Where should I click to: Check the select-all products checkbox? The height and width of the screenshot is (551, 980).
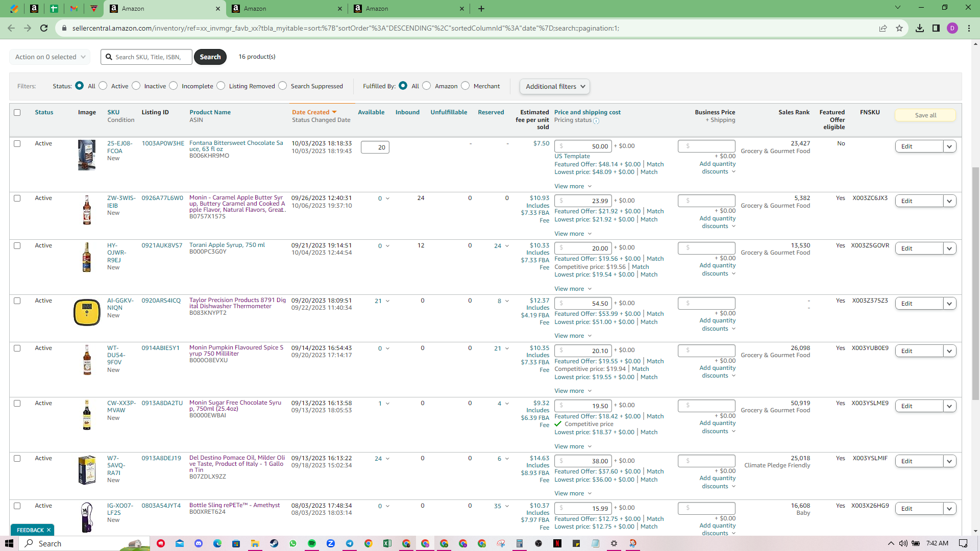tap(17, 112)
